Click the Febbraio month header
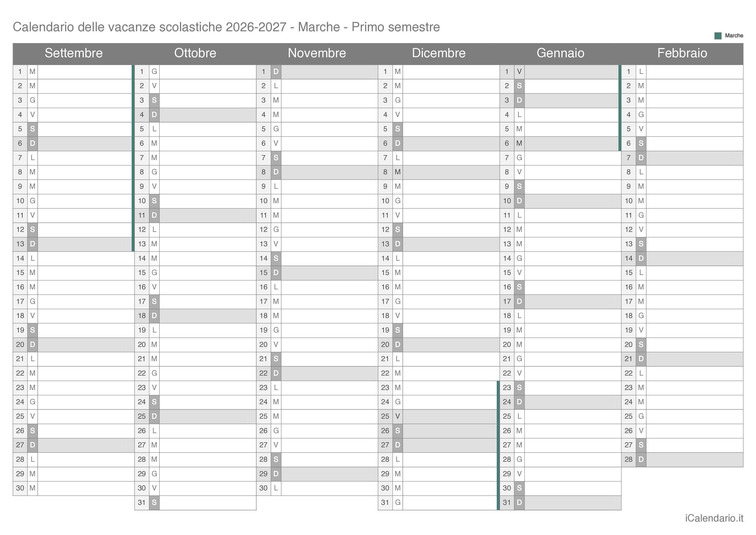 (682, 53)
